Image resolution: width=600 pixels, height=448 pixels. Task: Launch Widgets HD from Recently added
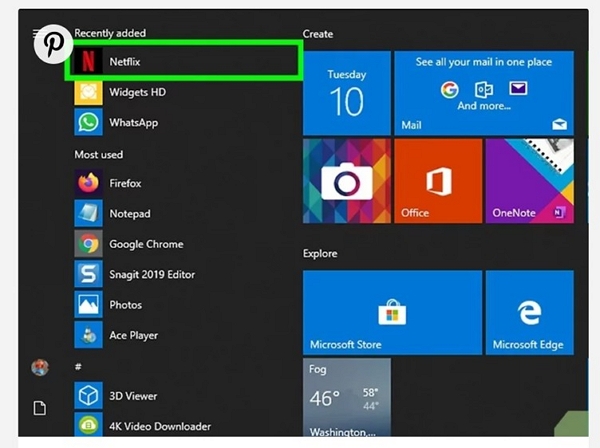(x=88, y=92)
